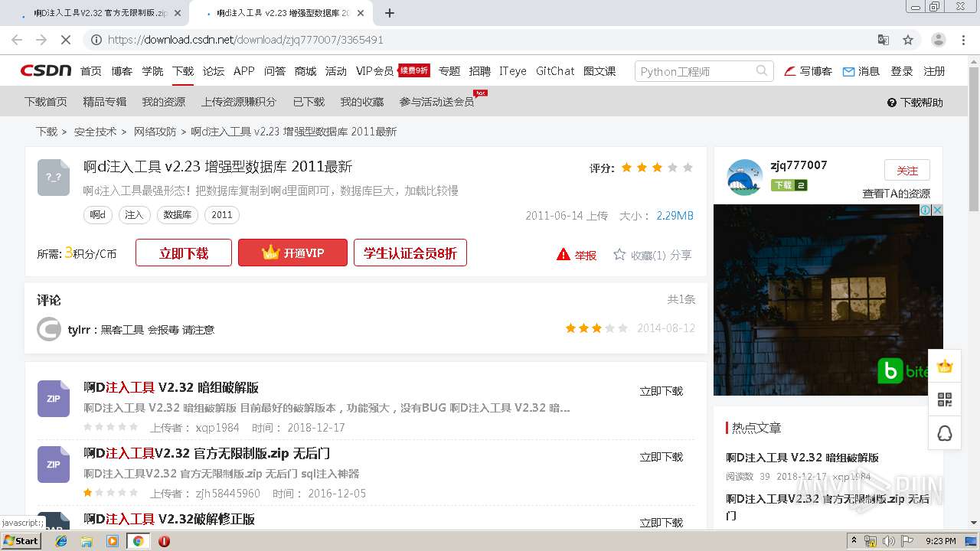Click the red 举报 warning icon
The width and height of the screenshot is (980, 551).
563,254
